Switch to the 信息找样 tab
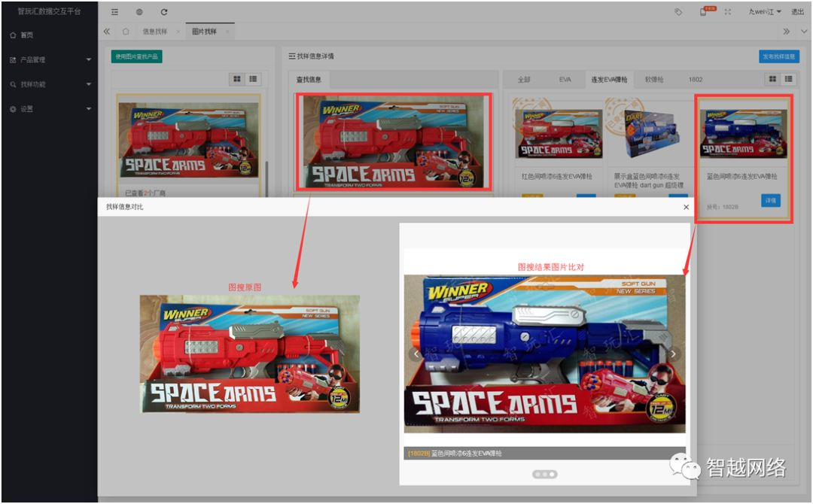This screenshot has width=813, height=504. [154, 32]
